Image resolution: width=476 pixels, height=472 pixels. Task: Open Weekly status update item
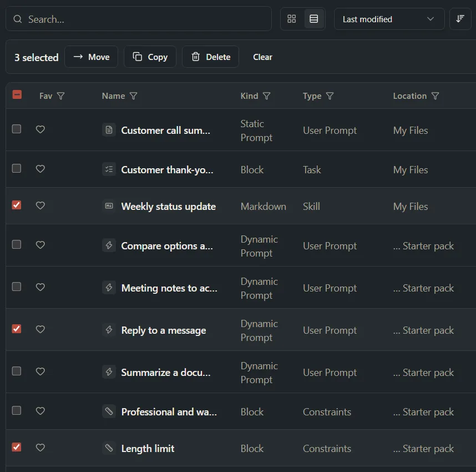(169, 207)
